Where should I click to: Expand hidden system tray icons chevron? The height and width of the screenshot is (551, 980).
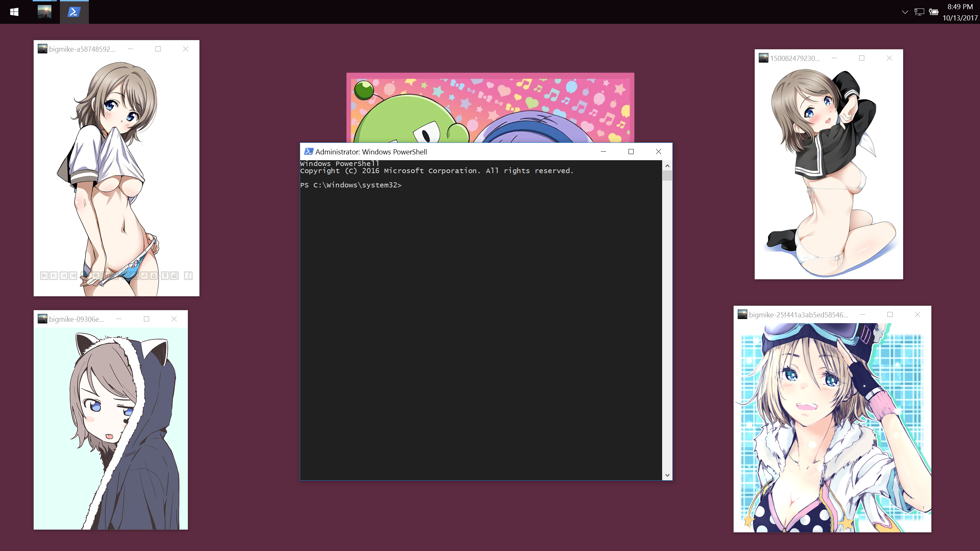[905, 12]
